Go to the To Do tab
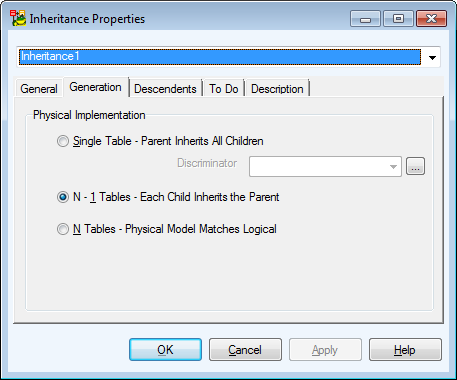457x380 pixels. click(224, 89)
